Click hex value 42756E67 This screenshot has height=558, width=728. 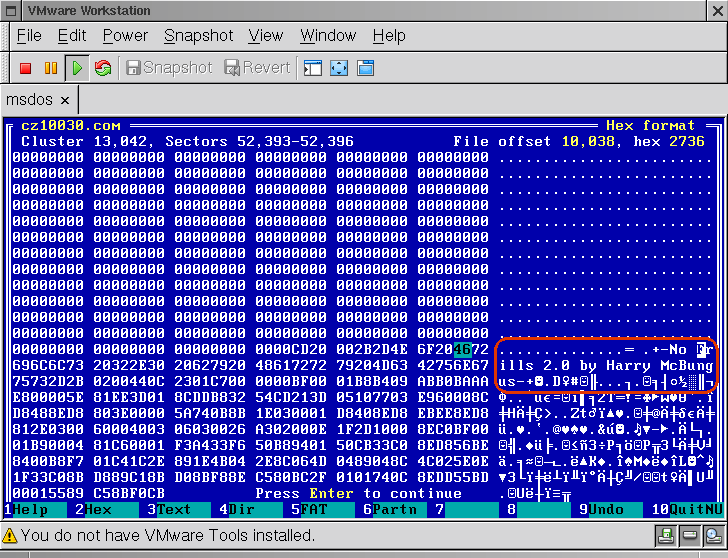coord(453,365)
